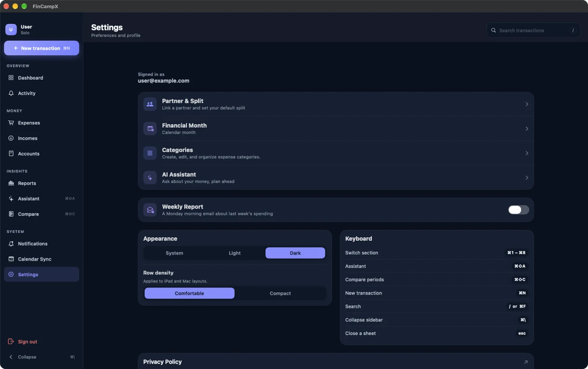Image resolution: width=588 pixels, height=369 pixels.
Task: Click the Dashboard grid icon in sidebar
Action: point(11,78)
